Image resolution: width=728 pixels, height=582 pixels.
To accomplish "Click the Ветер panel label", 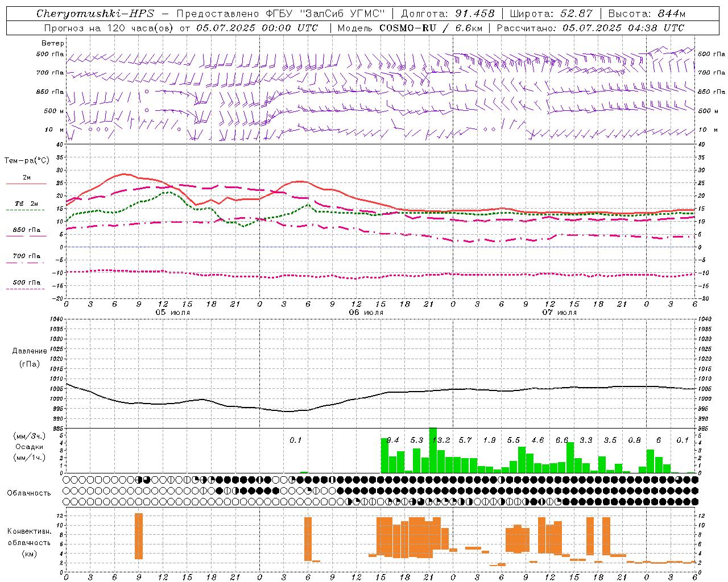I will pyautogui.click(x=53, y=43).
